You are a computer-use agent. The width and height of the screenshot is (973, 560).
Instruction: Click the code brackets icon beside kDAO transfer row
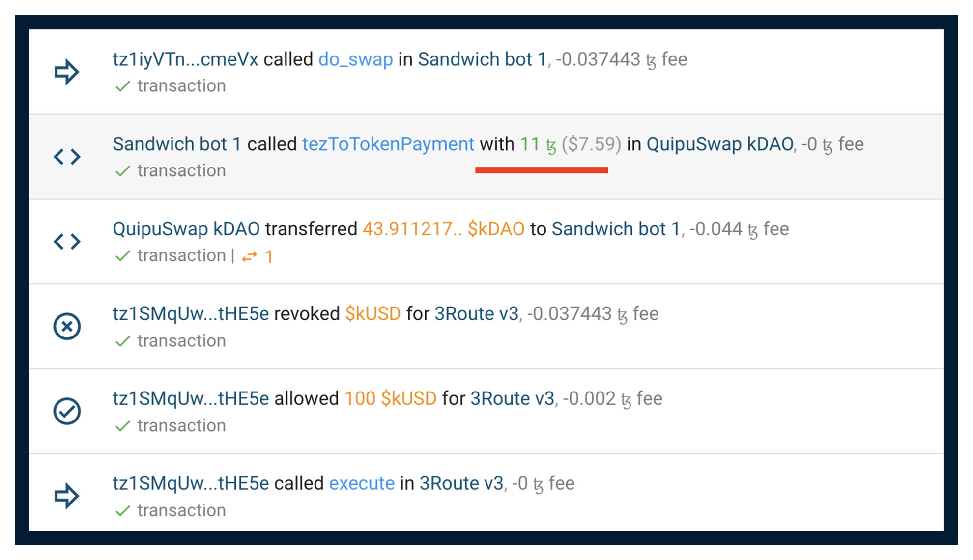click(67, 242)
